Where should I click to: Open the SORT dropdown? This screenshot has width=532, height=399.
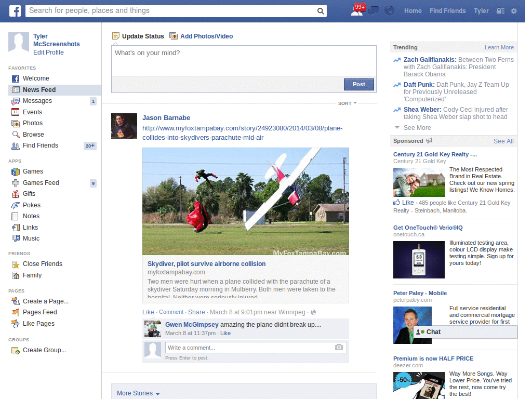pos(347,103)
